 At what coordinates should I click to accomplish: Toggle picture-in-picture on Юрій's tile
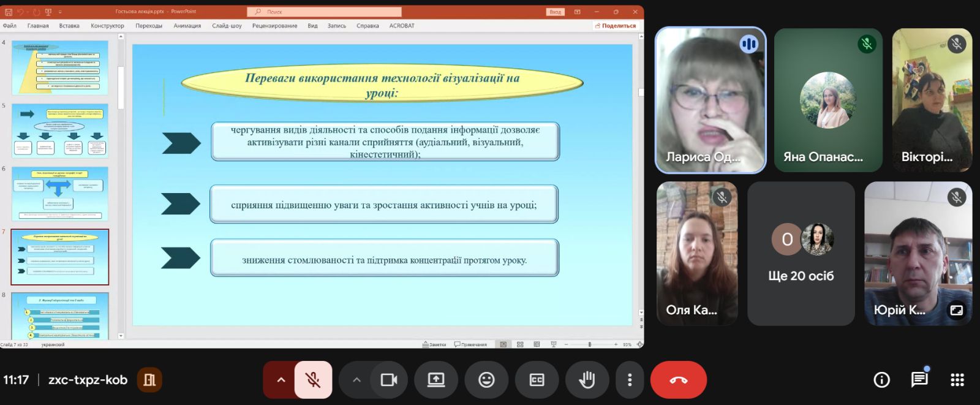point(956,310)
